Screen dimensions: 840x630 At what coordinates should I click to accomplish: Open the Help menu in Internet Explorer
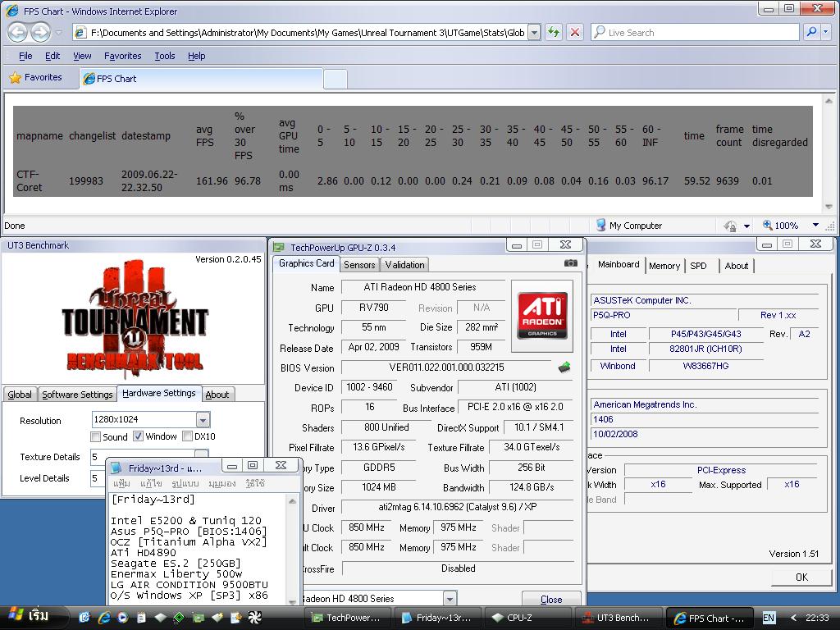[197, 56]
